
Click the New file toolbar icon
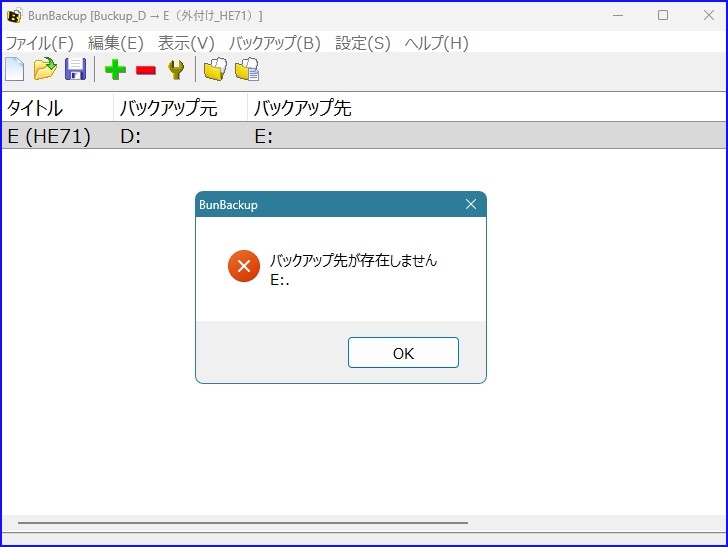pos(15,70)
